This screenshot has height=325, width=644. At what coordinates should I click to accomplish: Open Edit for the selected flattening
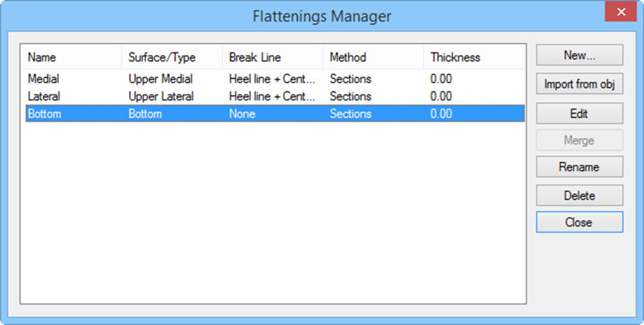point(580,113)
